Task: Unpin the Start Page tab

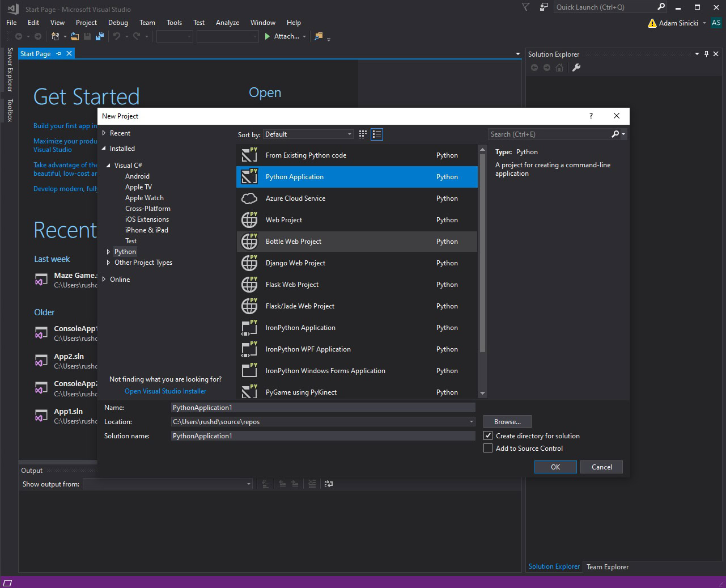Action: point(58,53)
